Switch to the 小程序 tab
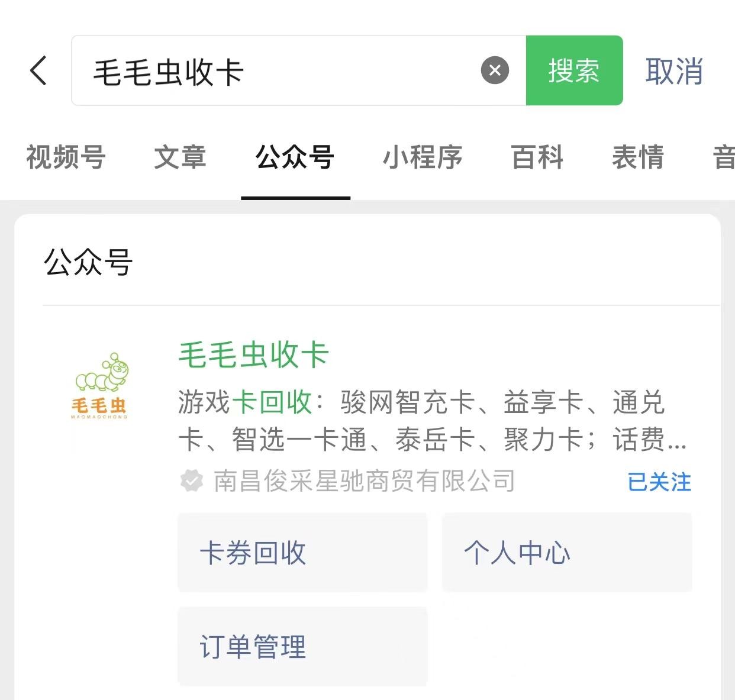The image size is (735, 700). [423, 157]
